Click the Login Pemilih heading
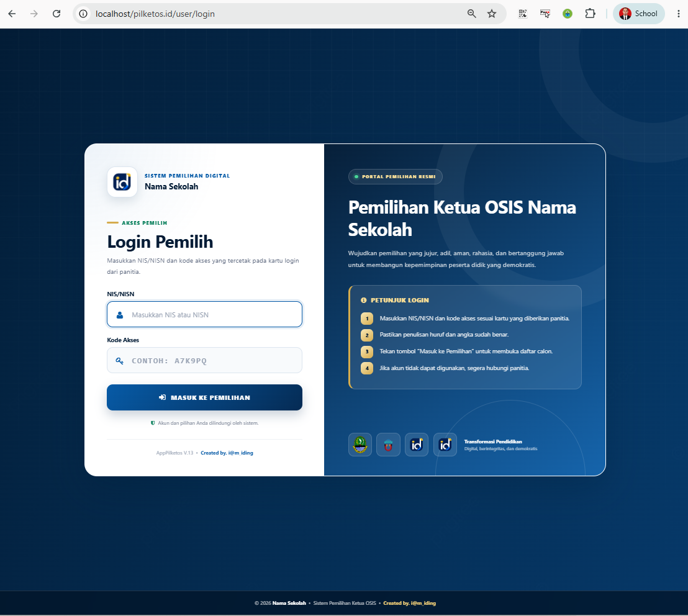Screen dimensions: 688x616 point(160,242)
